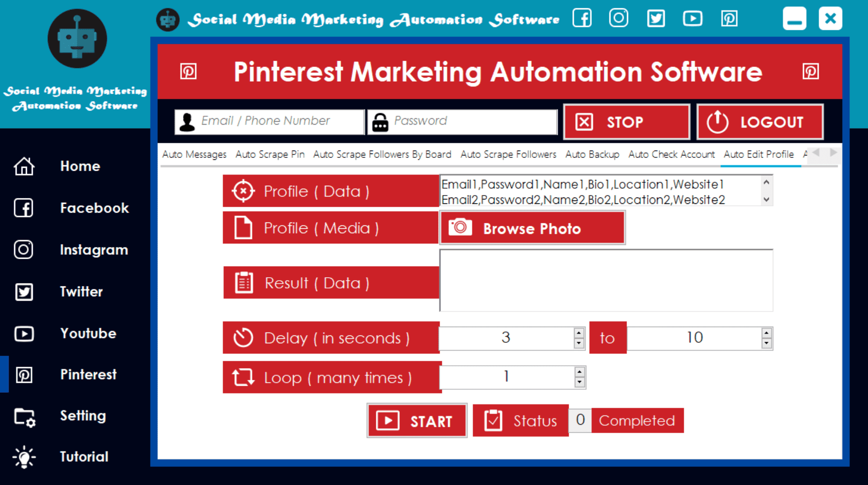868x485 pixels.
Task: Click the minimum delay value field
Action: [x=506, y=338]
